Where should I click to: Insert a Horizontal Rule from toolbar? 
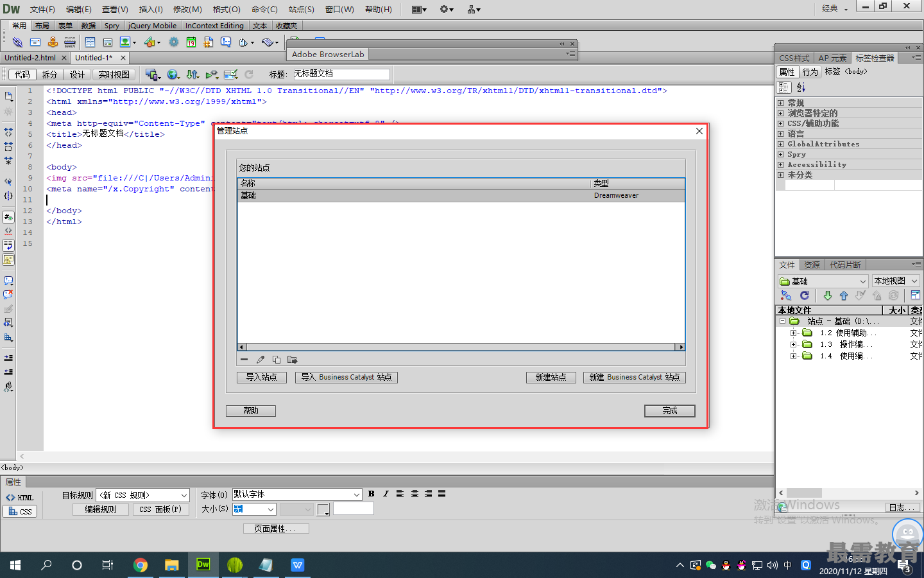70,42
